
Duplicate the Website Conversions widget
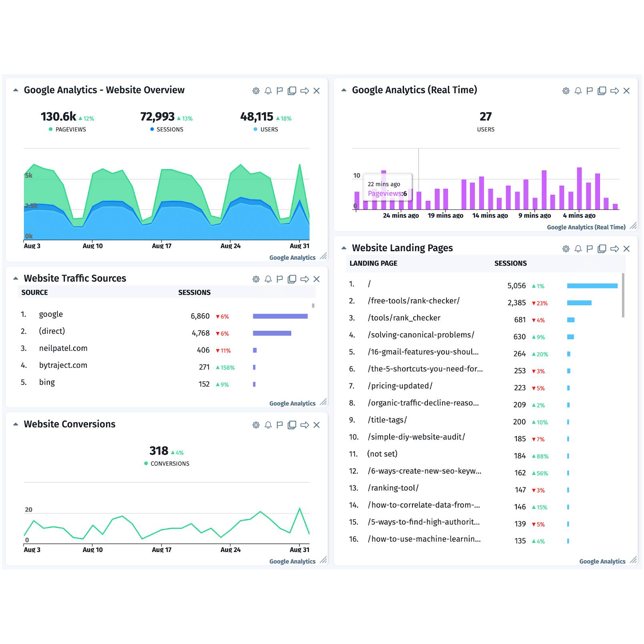point(292,425)
